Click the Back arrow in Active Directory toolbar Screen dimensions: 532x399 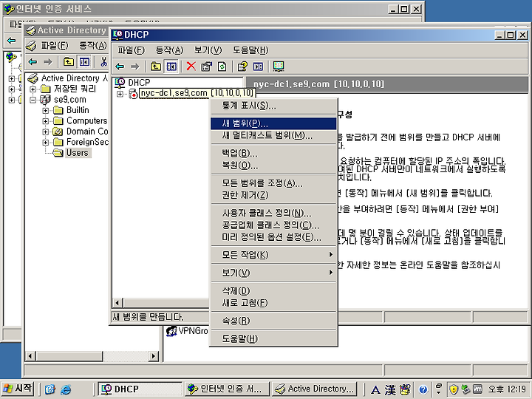(33, 62)
